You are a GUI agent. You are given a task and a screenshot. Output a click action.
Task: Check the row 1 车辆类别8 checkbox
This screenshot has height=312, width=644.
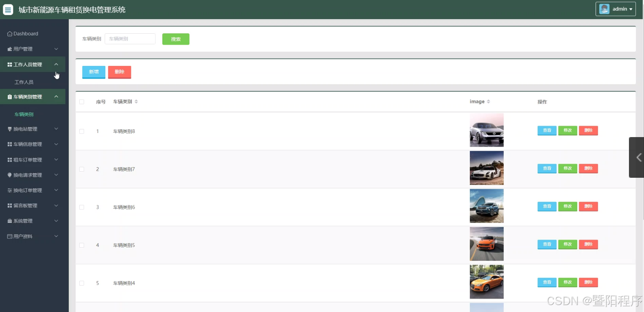pos(82,131)
